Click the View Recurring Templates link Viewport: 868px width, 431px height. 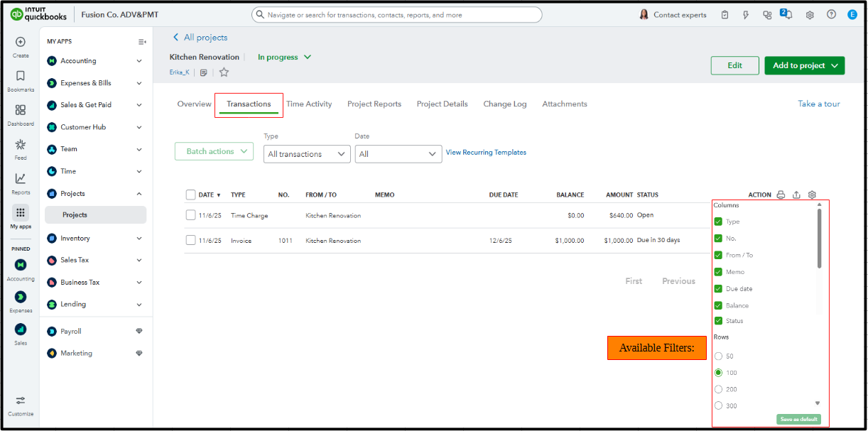(x=486, y=153)
